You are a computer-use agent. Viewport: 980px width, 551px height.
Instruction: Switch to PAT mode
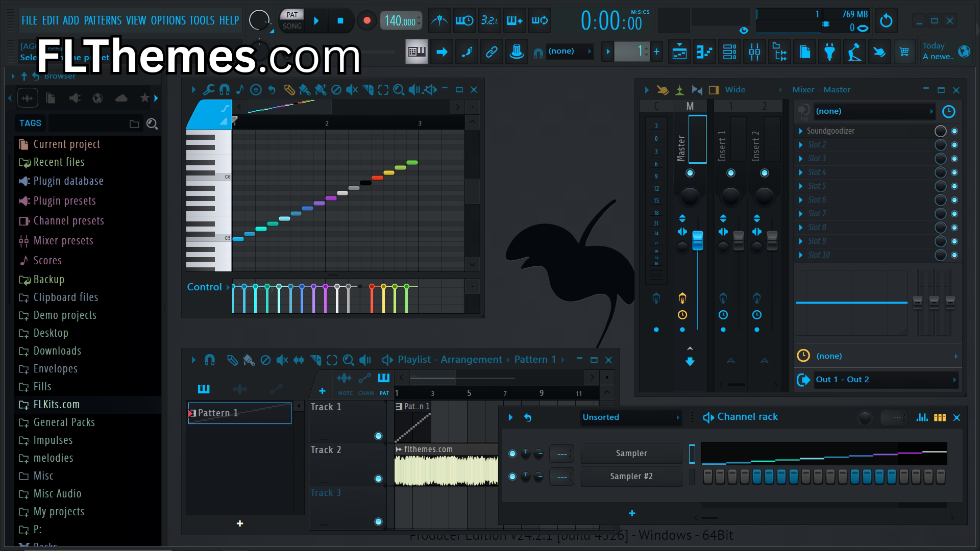pos(292,15)
